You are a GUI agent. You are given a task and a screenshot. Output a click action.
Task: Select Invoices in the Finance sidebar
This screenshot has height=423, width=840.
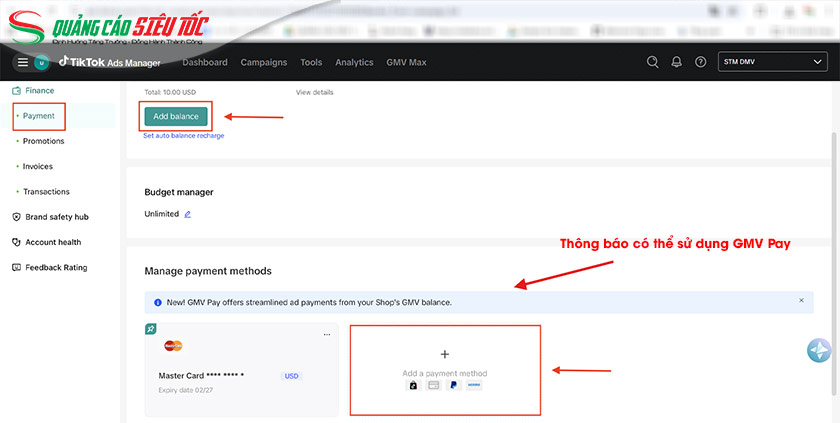point(38,166)
